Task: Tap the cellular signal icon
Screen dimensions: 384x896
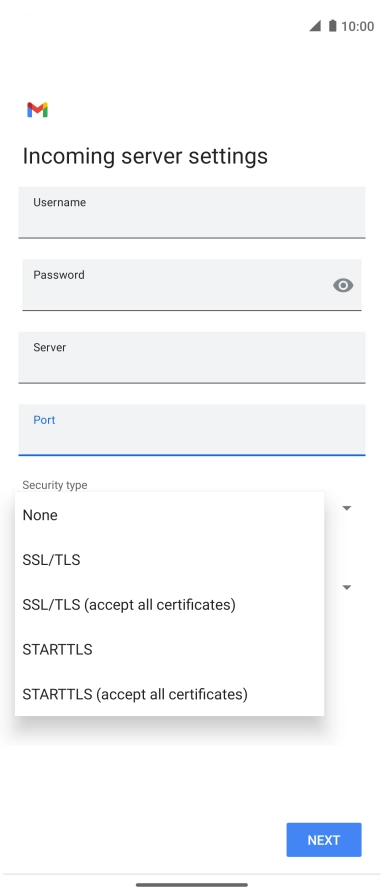Action: pos(315,26)
